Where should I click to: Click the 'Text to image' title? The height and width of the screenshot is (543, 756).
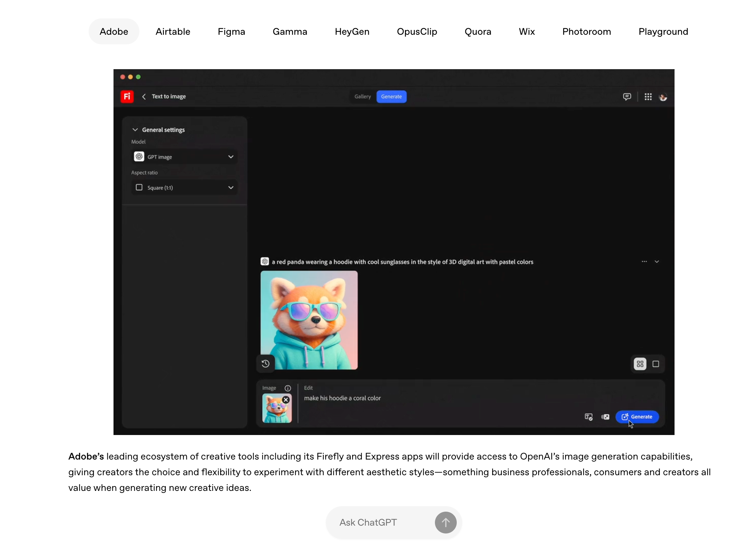[169, 96]
